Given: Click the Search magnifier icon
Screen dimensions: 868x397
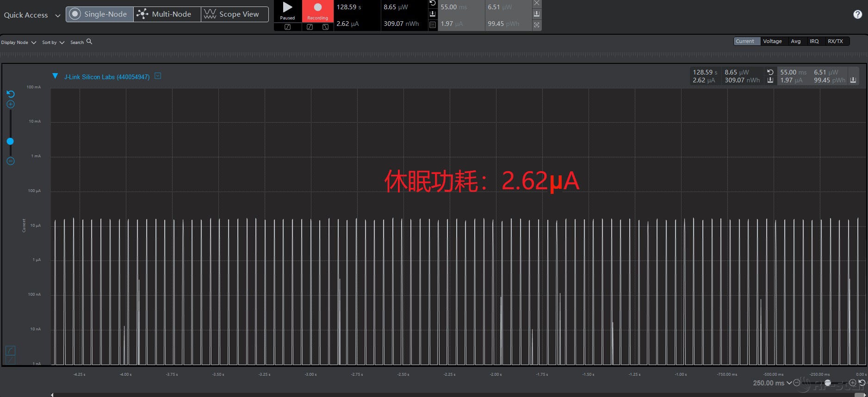Looking at the screenshot, I should 89,42.
